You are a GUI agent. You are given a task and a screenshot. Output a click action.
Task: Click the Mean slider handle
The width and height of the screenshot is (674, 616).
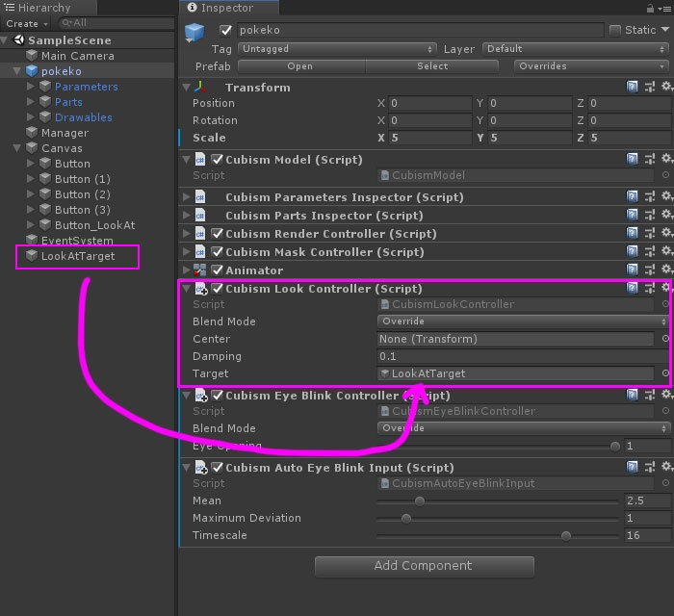(420, 500)
